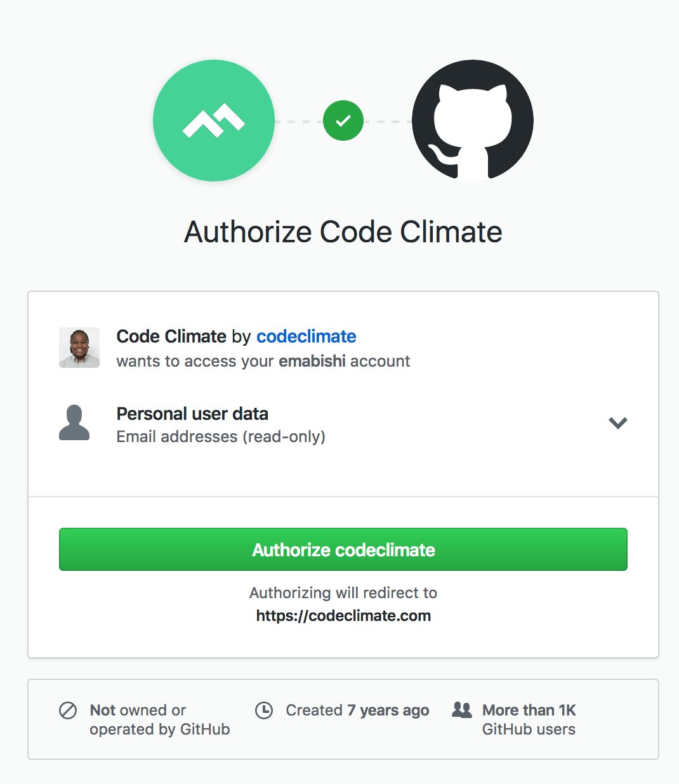Image resolution: width=679 pixels, height=784 pixels.
Task: Expand Personal user data permissions chevron
Action: 617,423
